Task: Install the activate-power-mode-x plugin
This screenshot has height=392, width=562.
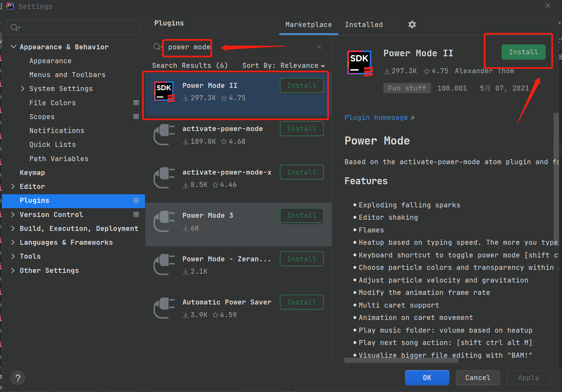Action: pyautogui.click(x=302, y=172)
